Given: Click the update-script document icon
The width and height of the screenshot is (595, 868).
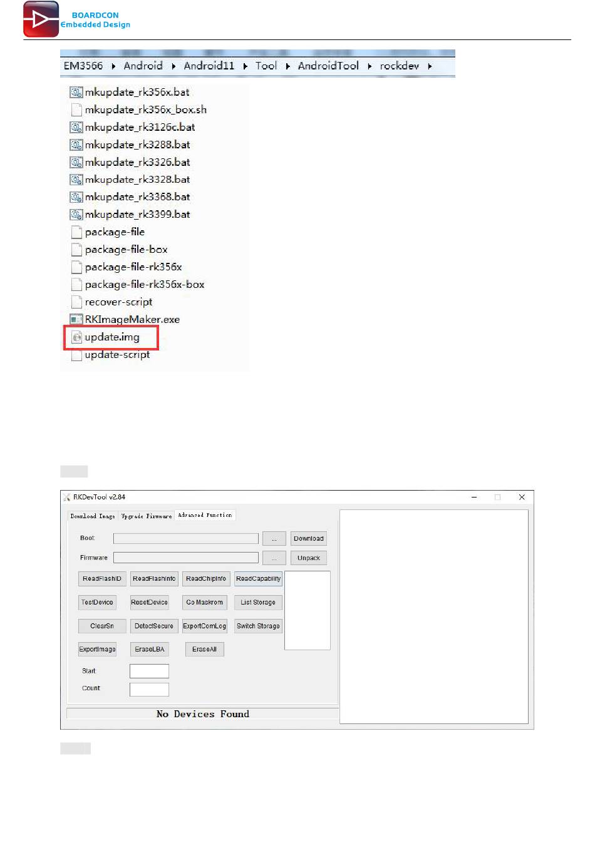Looking at the screenshot, I should tap(76, 355).
